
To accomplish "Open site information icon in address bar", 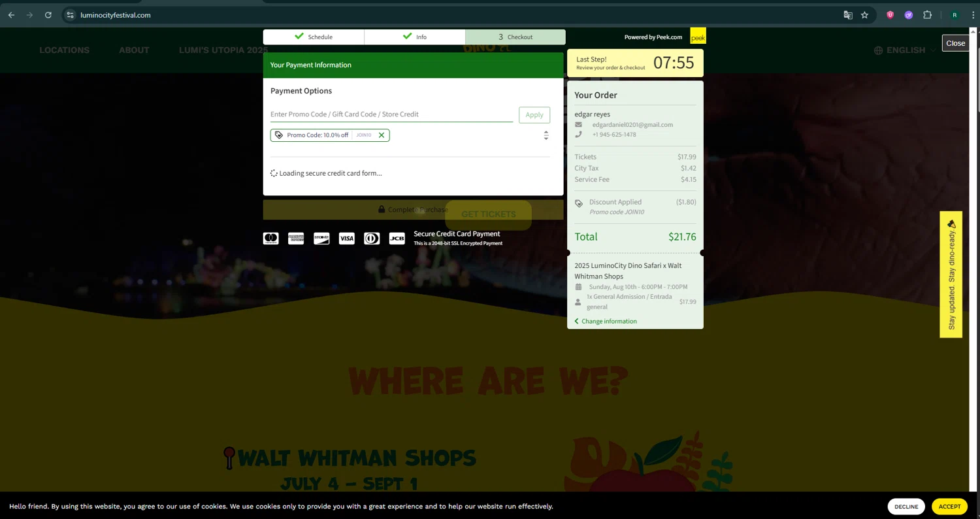I will pyautogui.click(x=70, y=15).
